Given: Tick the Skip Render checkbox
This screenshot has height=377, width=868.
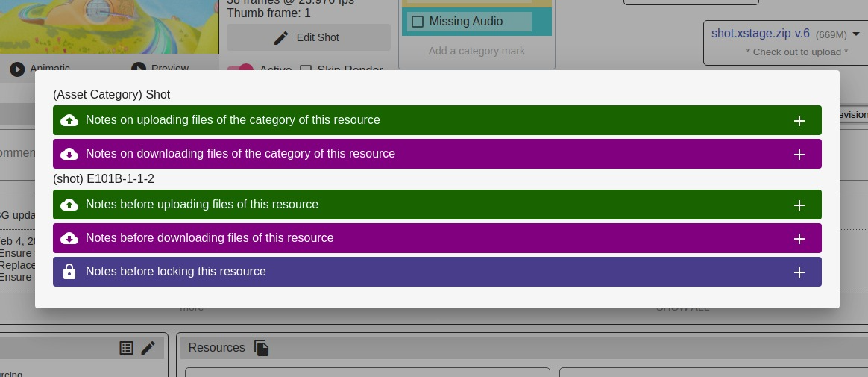Looking at the screenshot, I should 306,69.
